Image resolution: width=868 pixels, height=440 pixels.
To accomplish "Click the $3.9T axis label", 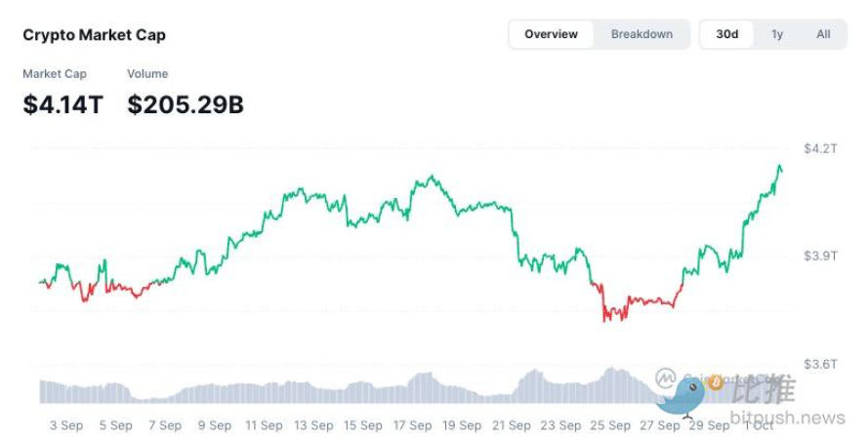I will tap(820, 256).
